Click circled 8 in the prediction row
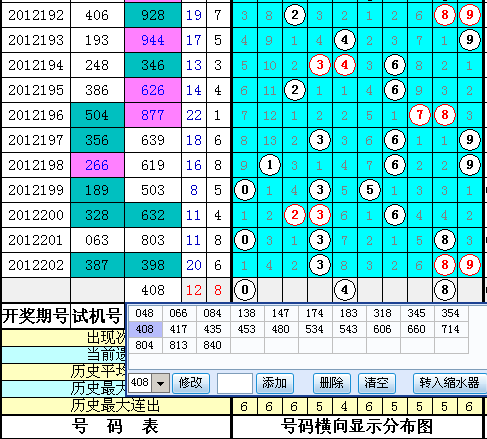The height and width of the screenshot is (439, 487). [x=445, y=290]
